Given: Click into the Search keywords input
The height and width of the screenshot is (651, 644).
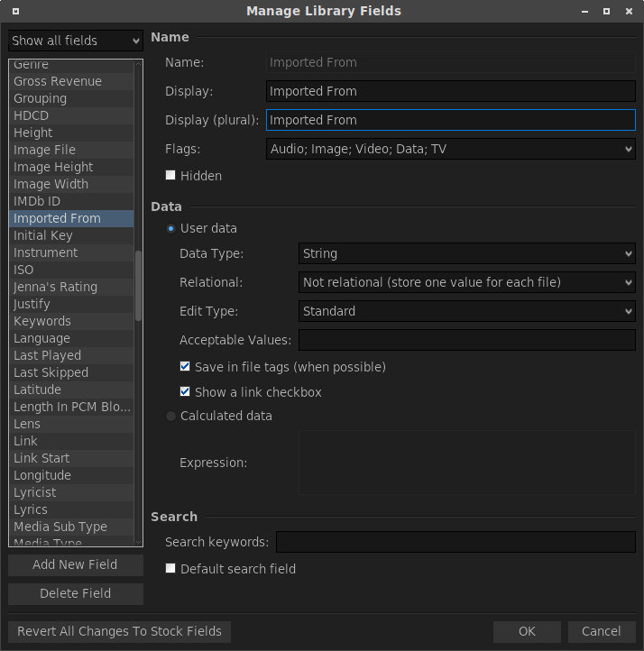Looking at the screenshot, I should tap(455, 542).
